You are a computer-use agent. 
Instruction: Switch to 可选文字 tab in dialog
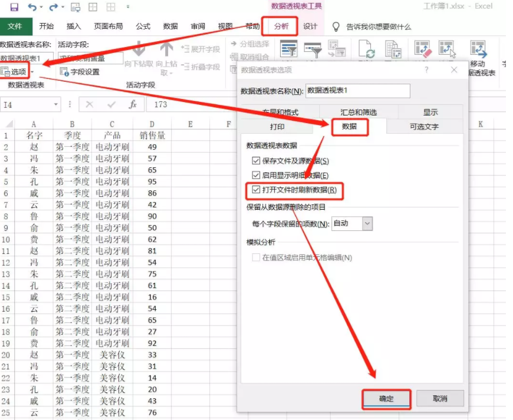[x=425, y=127]
